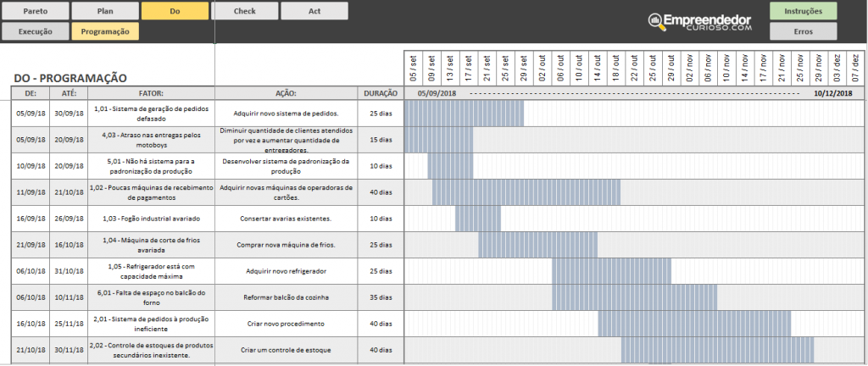
Task: Select the ATÉ: column header
Action: coord(69,93)
